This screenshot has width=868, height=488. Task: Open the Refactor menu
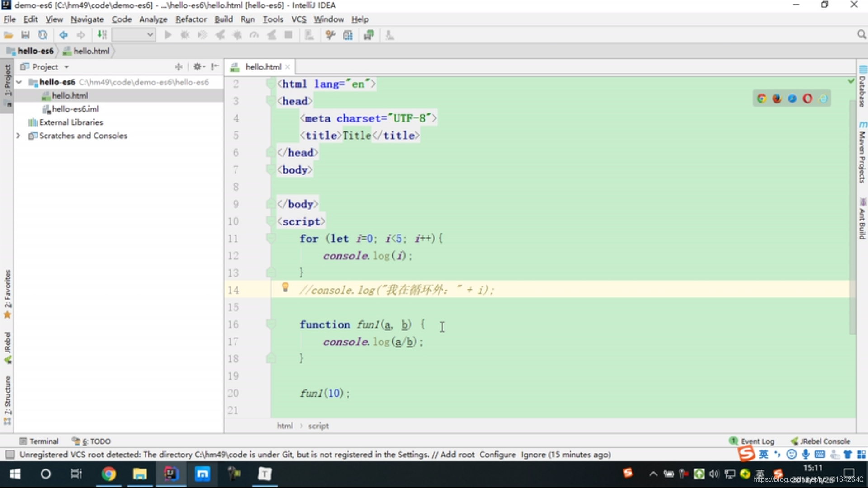pyautogui.click(x=191, y=19)
